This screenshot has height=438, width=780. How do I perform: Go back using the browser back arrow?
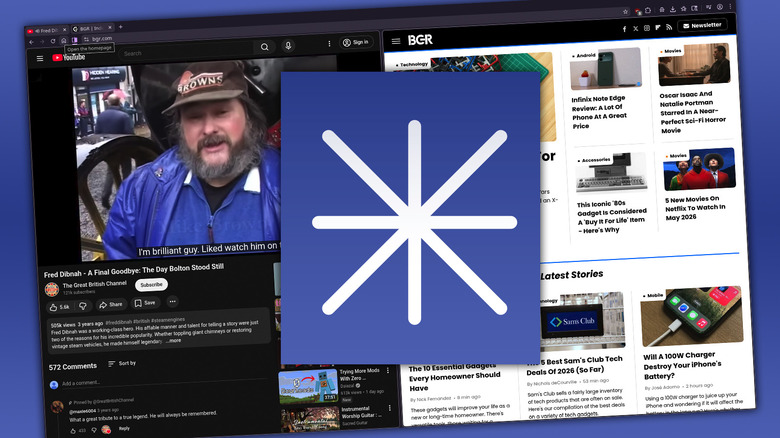(32, 42)
